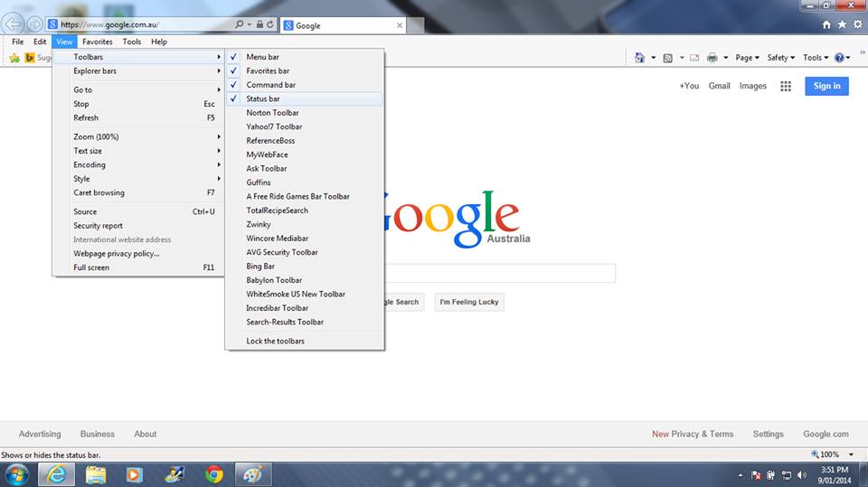Click the Google search input box
The image size is (868, 487).
click(500, 274)
